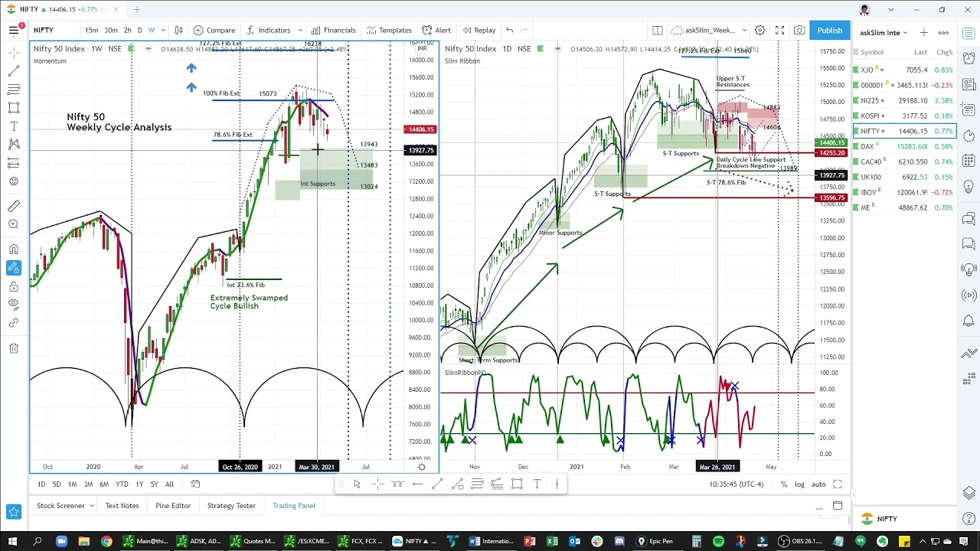This screenshot has width=980, height=551.
Task: Select the zoom-in tool
Action: [14, 224]
